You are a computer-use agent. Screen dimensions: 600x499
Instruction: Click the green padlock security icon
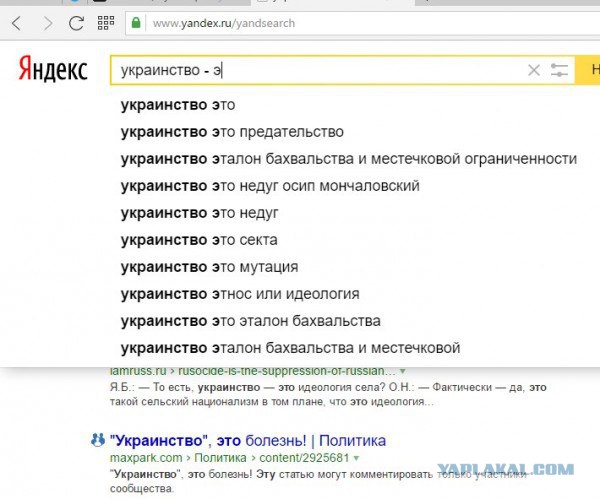tap(136, 23)
